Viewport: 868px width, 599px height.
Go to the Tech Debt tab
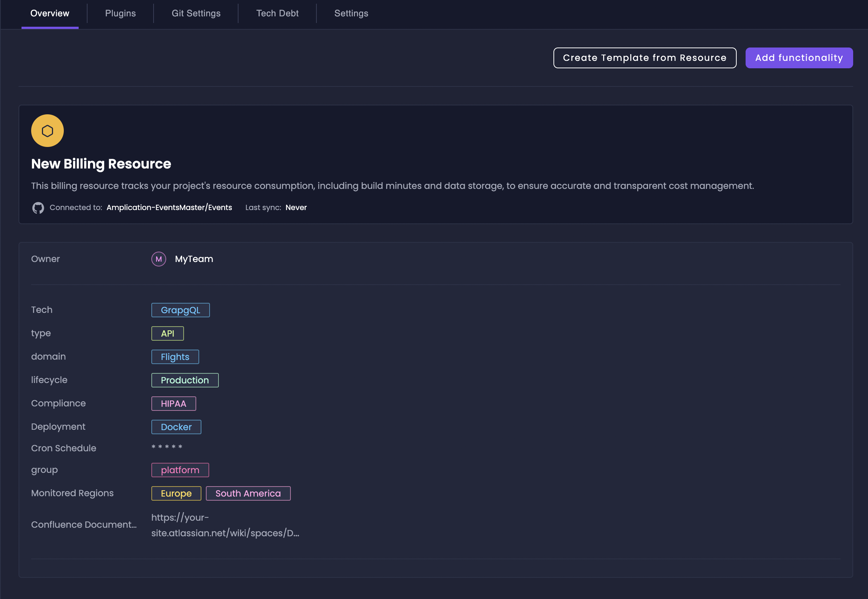(277, 13)
